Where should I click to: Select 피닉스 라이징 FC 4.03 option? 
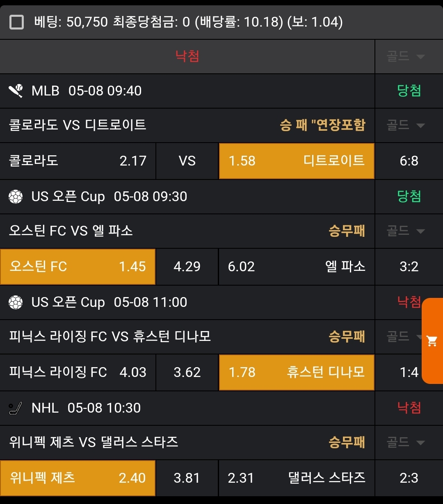click(78, 372)
